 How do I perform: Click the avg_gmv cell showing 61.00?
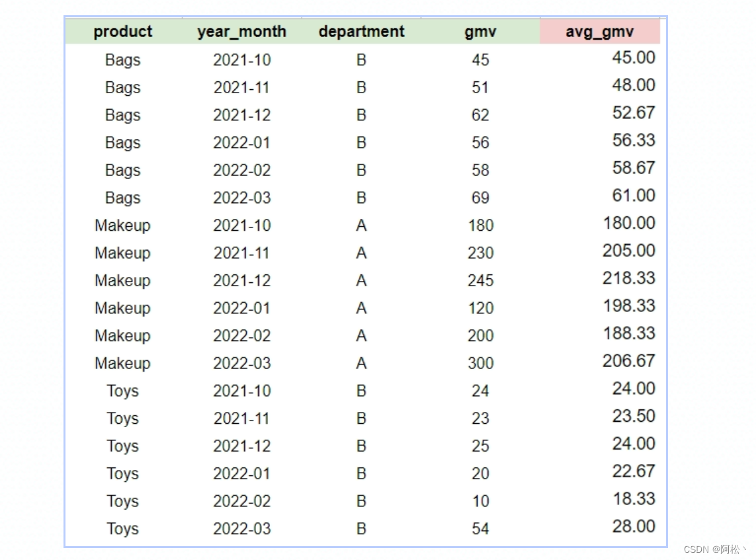[x=633, y=196]
